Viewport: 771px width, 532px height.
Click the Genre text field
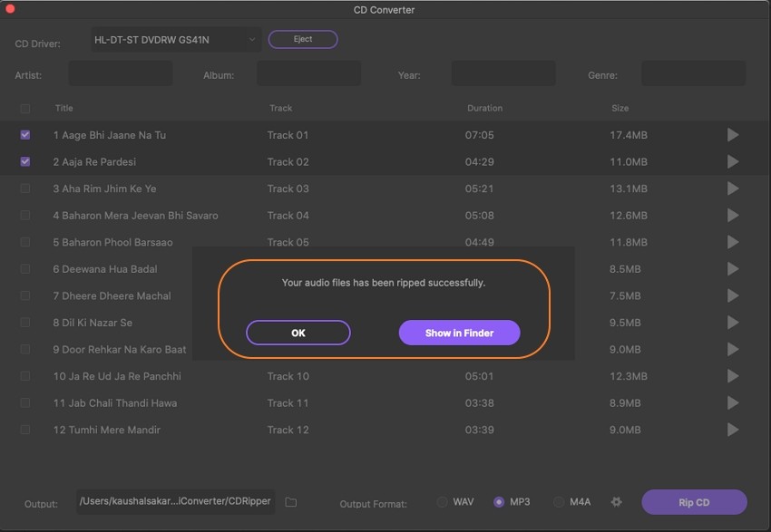tap(693, 74)
